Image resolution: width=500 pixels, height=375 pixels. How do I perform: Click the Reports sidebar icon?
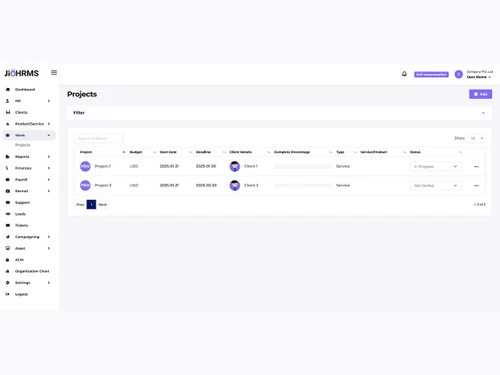(8, 156)
